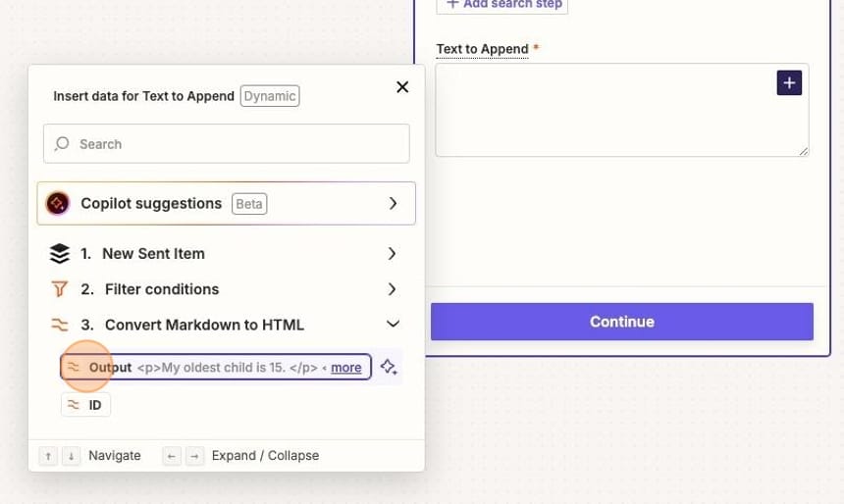Screen dimensions: 844x504
Task: Expand the Filter conditions step
Action: [x=392, y=289]
